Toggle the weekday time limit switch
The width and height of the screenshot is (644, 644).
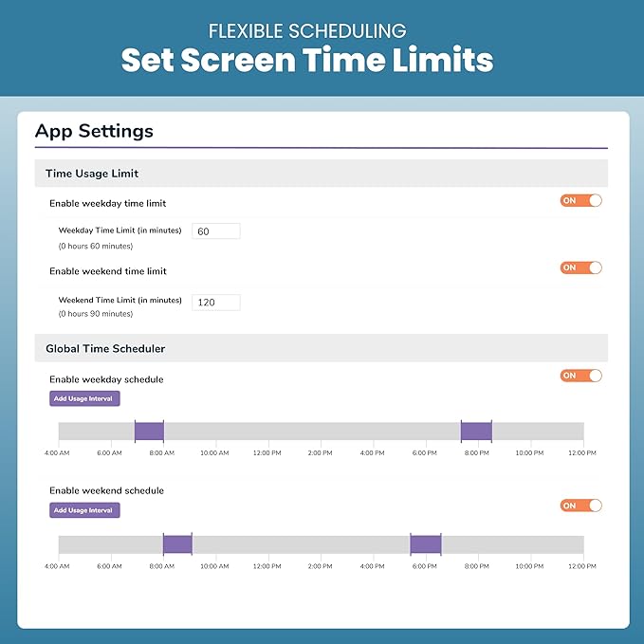[581, 201]
